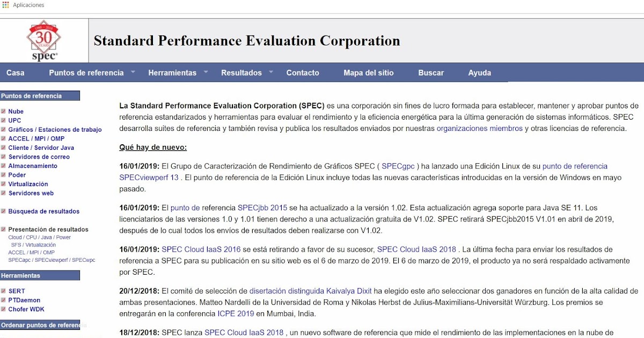Open the Nube sidebar link
Screen dimensions: 644x338
[x=16, y=112]
